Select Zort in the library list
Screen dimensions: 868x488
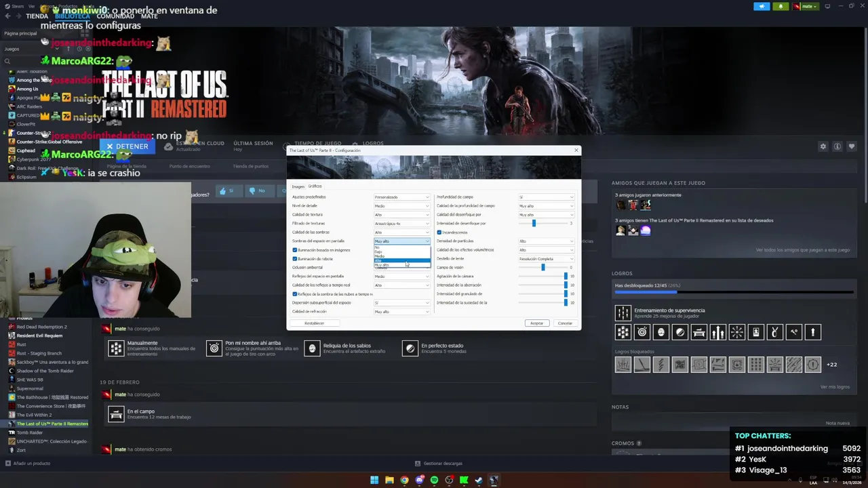click(x=21, y=450)
